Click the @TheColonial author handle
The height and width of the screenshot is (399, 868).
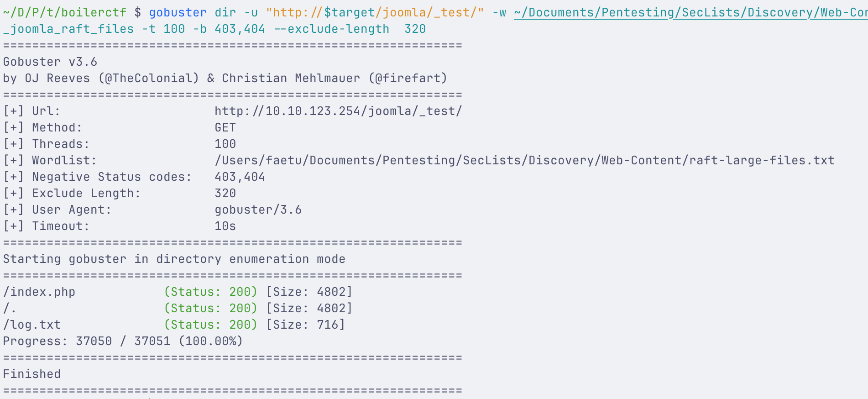[x=149, y=78]
